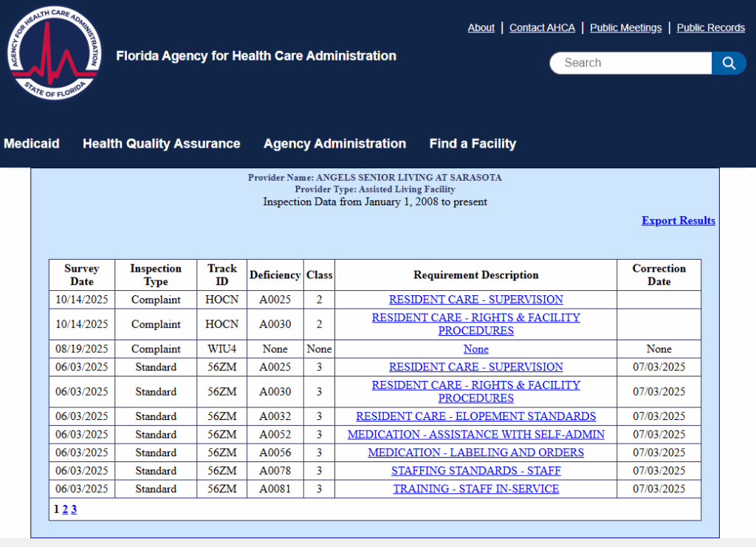Image resolution: width=756 pixels, height=547 pixels.
Task: Open TRAINING - STAFF IN-SERVICE requirement
Action: [x=475, y=489]
